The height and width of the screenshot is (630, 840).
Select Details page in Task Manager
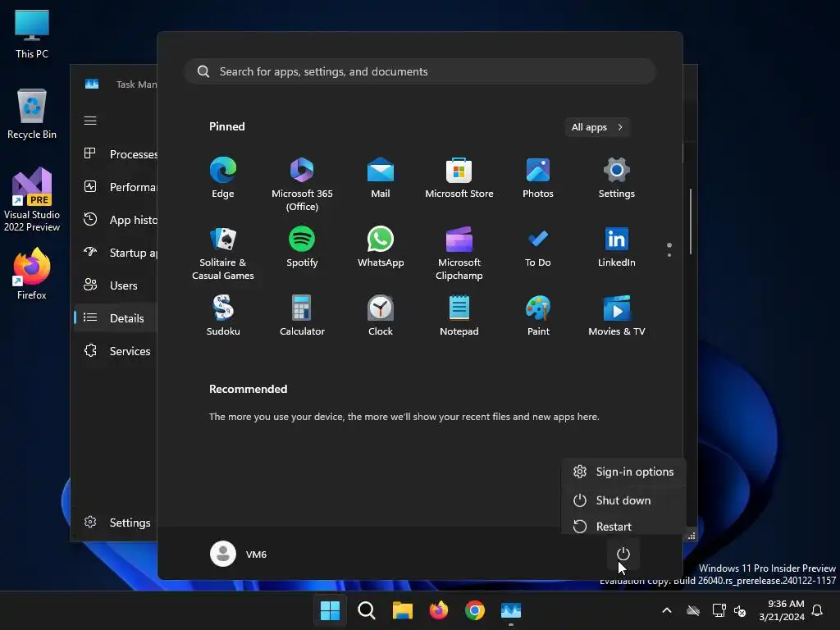(x=116, y=318)
